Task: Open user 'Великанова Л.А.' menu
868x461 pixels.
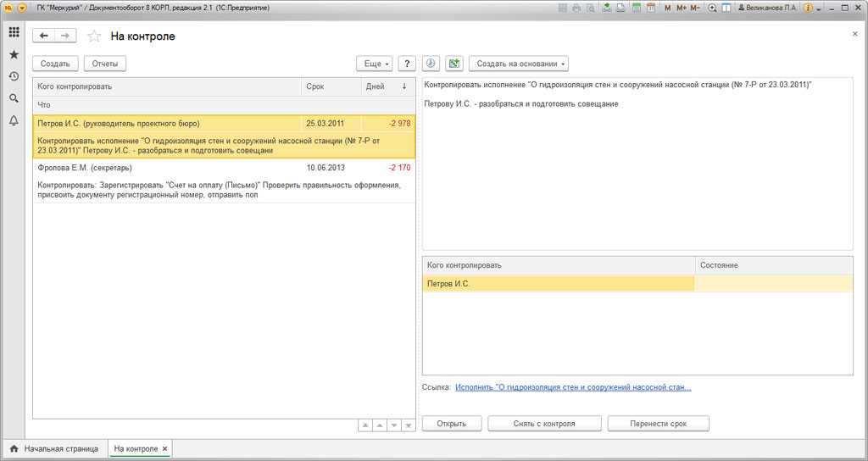Action: (x=768, y=8)
